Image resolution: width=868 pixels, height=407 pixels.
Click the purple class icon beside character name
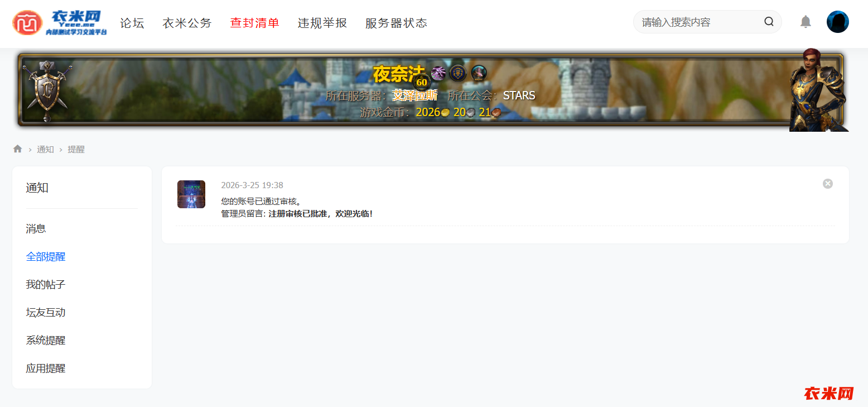(x=439, y=73)
